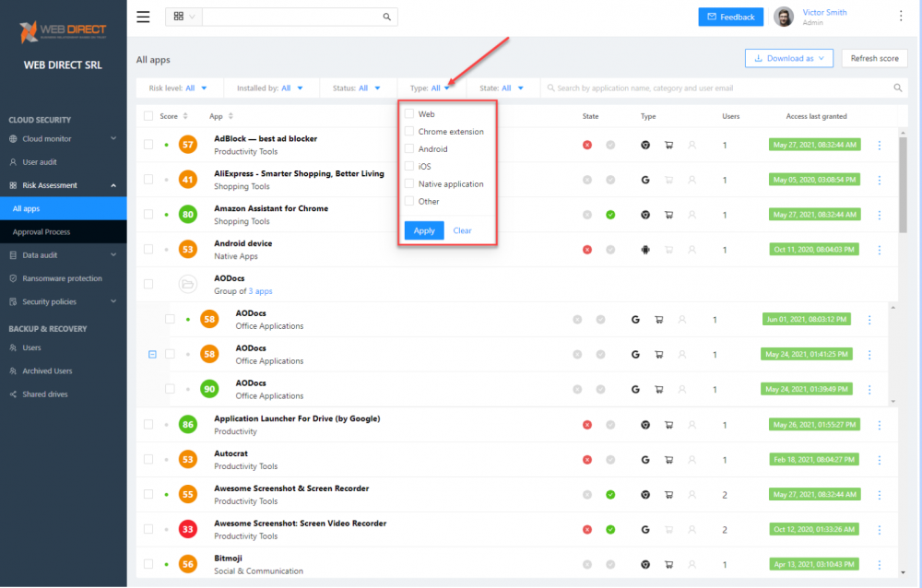Check the iOS type filter

409,167
